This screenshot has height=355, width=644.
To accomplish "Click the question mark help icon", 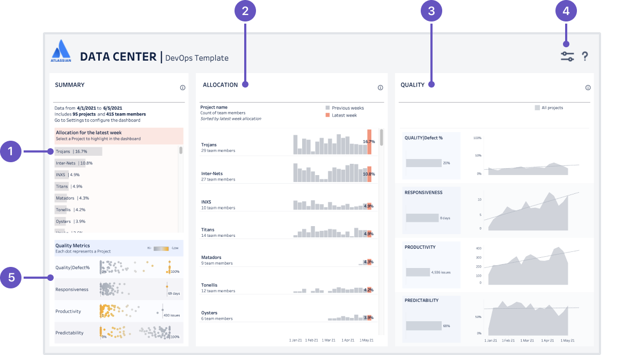I will (585, 56).
